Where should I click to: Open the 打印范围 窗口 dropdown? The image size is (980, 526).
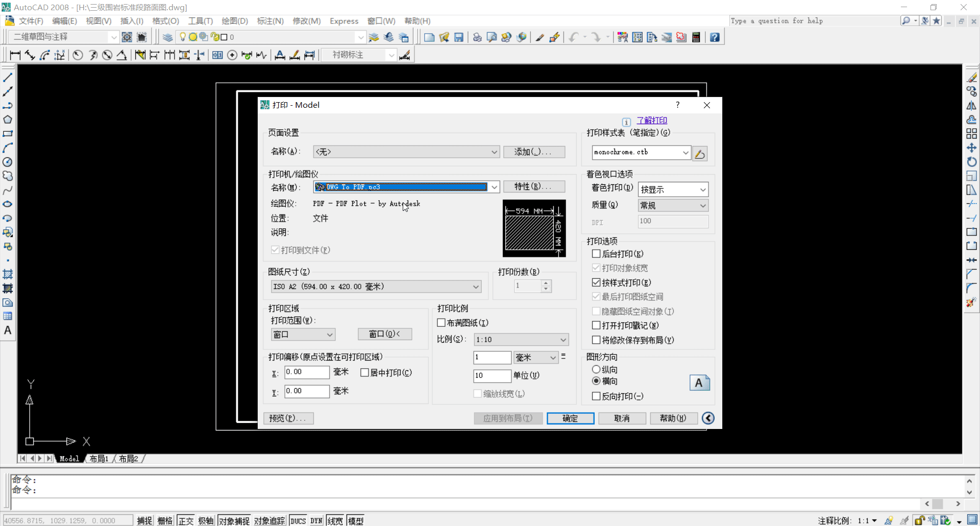[303, 334]
